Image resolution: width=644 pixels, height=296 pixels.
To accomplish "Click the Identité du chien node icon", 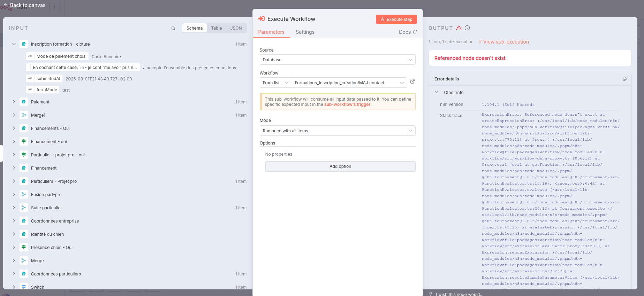I will pyautogui.click(x=24, y=234).
